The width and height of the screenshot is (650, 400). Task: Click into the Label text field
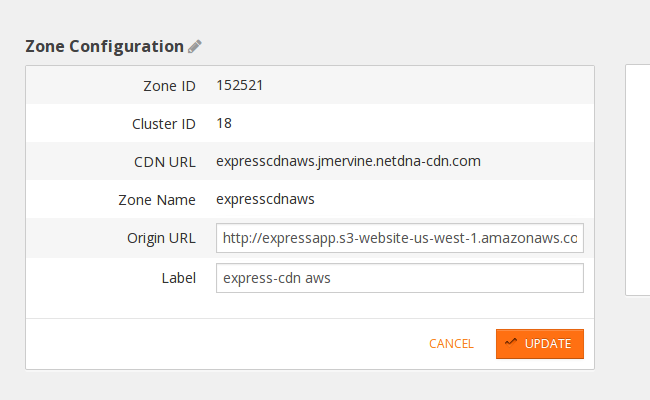click(399, 278)
